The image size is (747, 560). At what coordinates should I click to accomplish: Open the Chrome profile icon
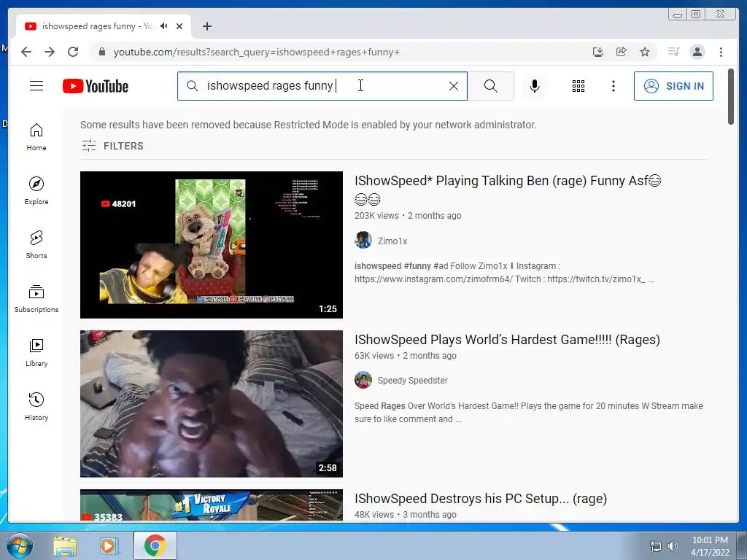(697, 52)
